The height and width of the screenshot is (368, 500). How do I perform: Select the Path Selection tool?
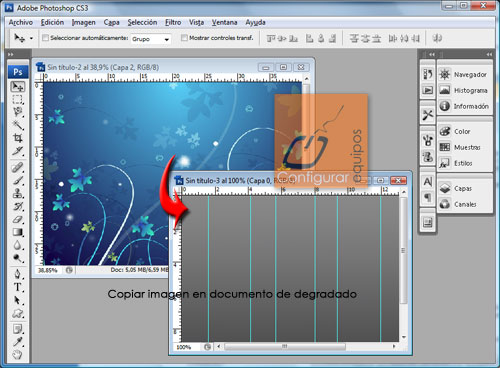pos(18,300)
